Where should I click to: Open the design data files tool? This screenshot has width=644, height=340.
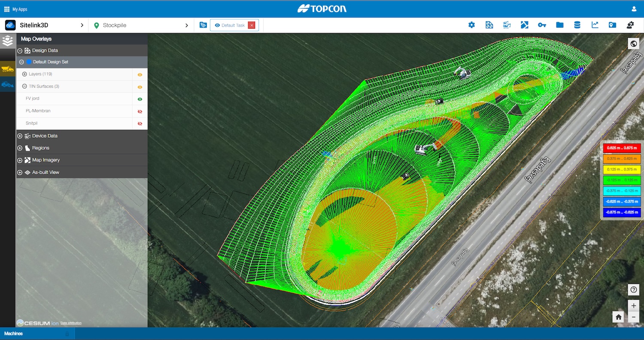click(489, 25)
